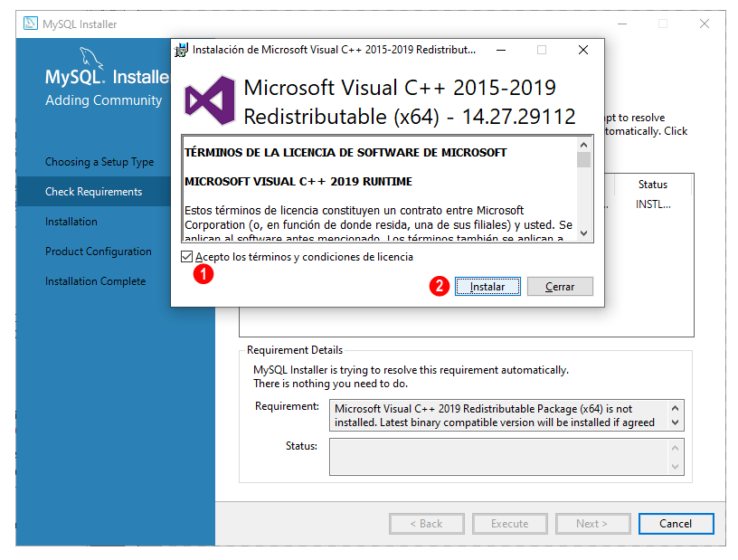Viewport: 738px width, 560px height.
Task: Click inside the empty Status text box
Action: point(500,457)
